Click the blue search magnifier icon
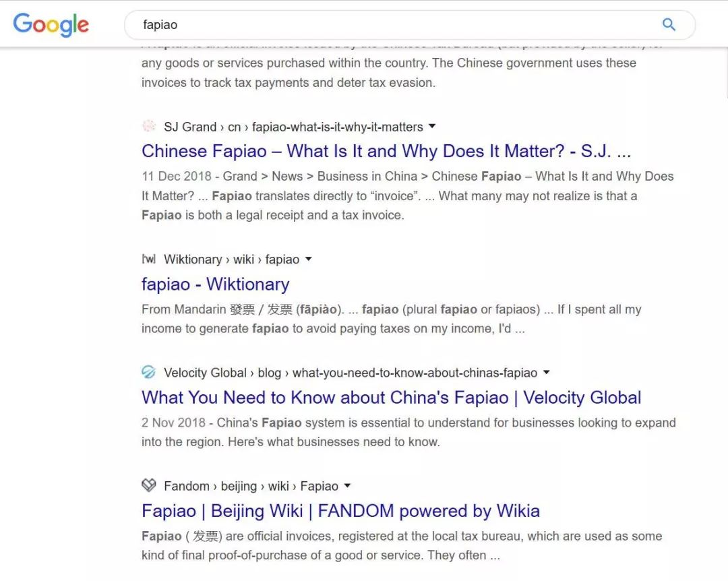 (x=669, y=24)
